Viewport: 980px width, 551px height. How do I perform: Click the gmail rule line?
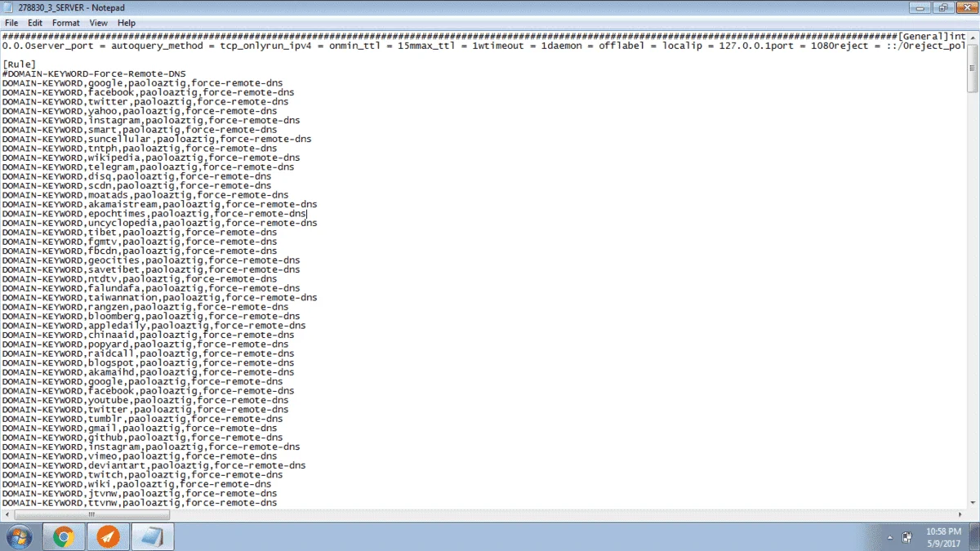pyautogui.click(x=140, y=429)
